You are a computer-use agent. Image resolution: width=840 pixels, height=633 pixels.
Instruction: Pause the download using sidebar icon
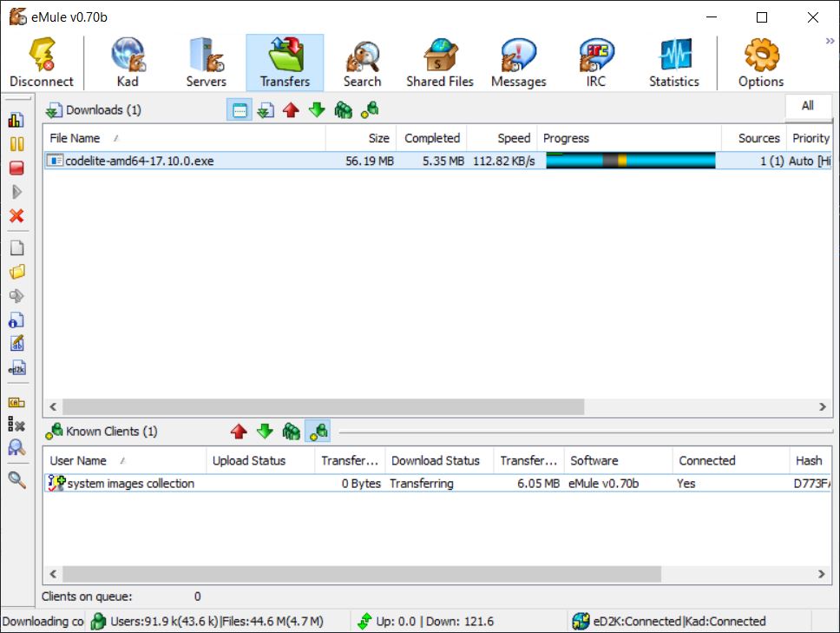16,144
